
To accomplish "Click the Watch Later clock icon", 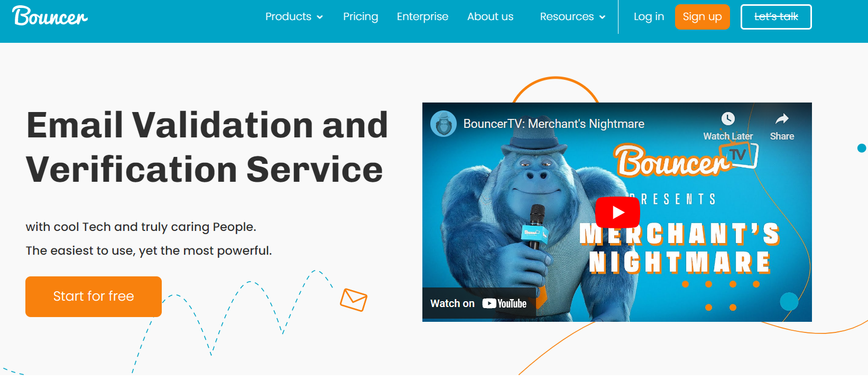I will point(728,118).
